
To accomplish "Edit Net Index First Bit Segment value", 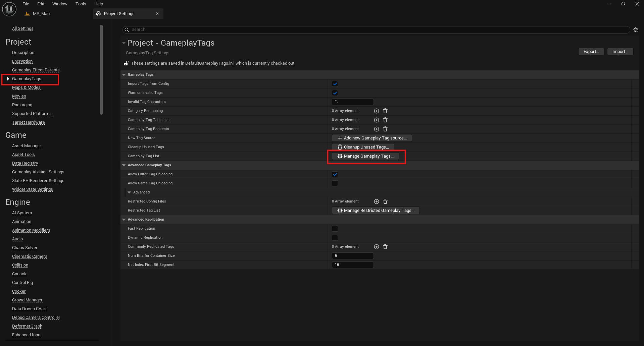I will (x=353, y=265).
